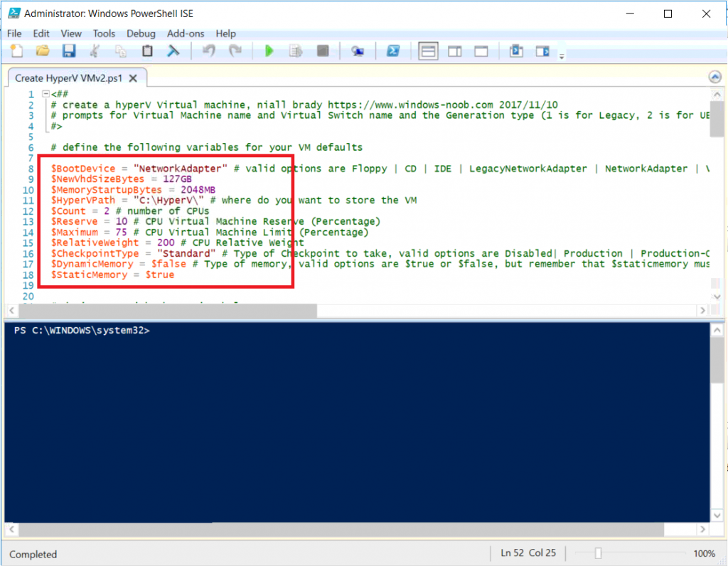Viewport: 728px width, 566px height.
Task: Close the Create HyperV VMv2.ps1 script
Action: click(132, 78)
